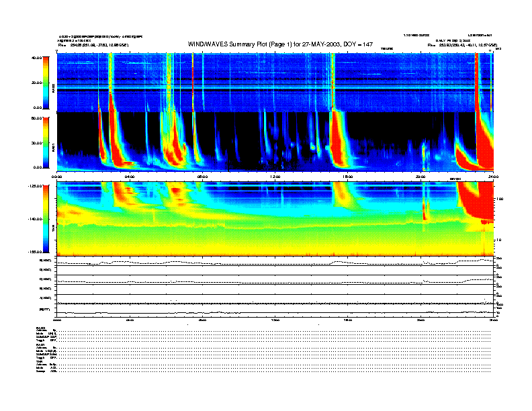
Task: Click the RAD2 status heading at bottom left
Action: [x=40, y=328]
